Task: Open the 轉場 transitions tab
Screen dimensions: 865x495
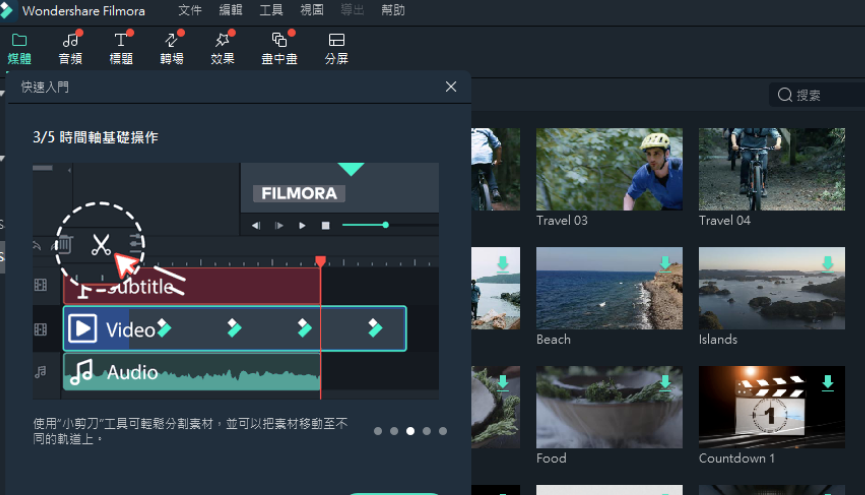Action: click(172, 49)
